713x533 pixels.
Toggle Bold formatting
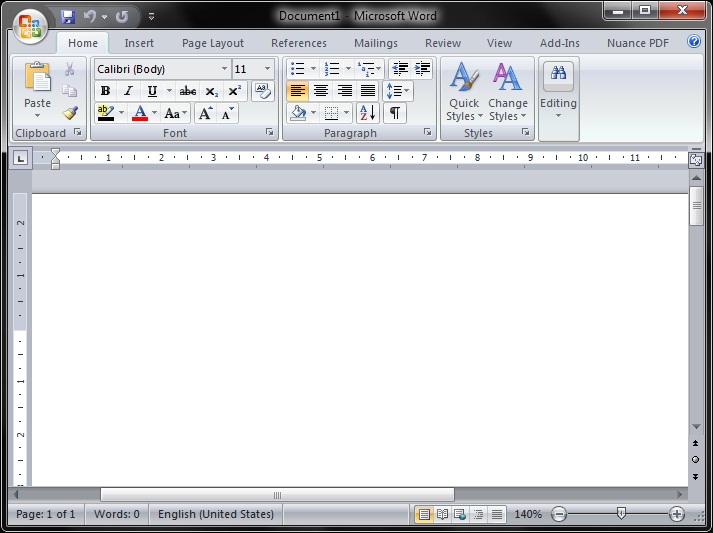click(105, 91)
